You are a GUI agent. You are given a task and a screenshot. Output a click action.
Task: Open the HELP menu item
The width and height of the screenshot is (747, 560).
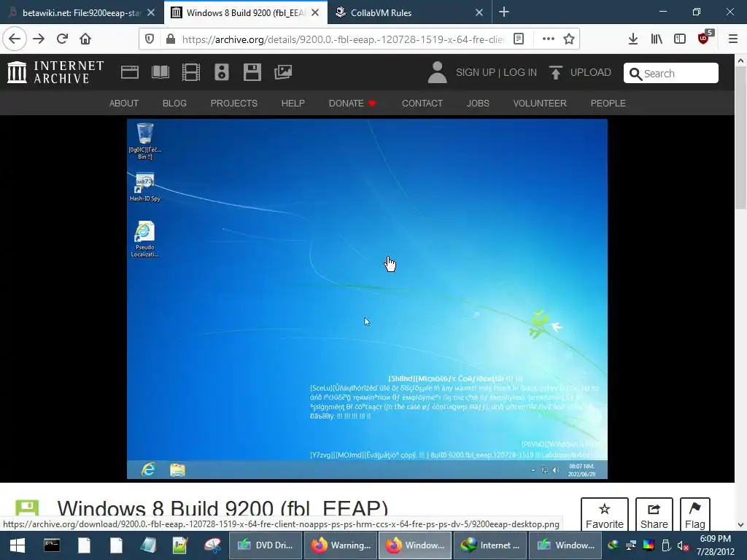click(x=293, y=104)
